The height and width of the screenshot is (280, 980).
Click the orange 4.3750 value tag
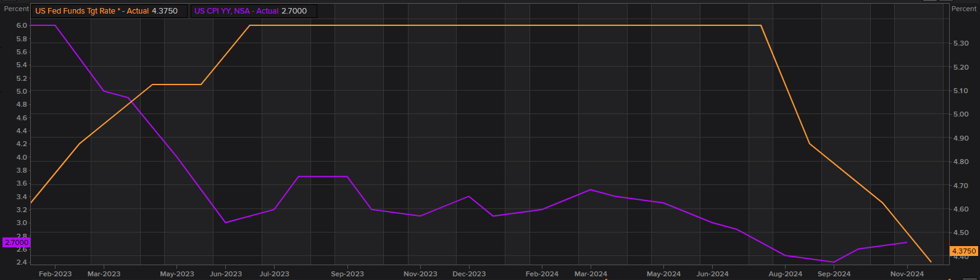[964, 251]
